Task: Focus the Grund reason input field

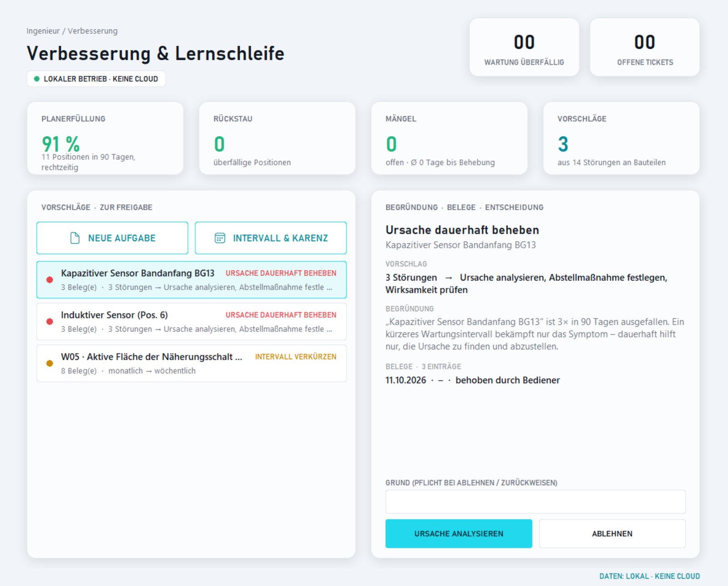Action: click(x=536, y=502)
